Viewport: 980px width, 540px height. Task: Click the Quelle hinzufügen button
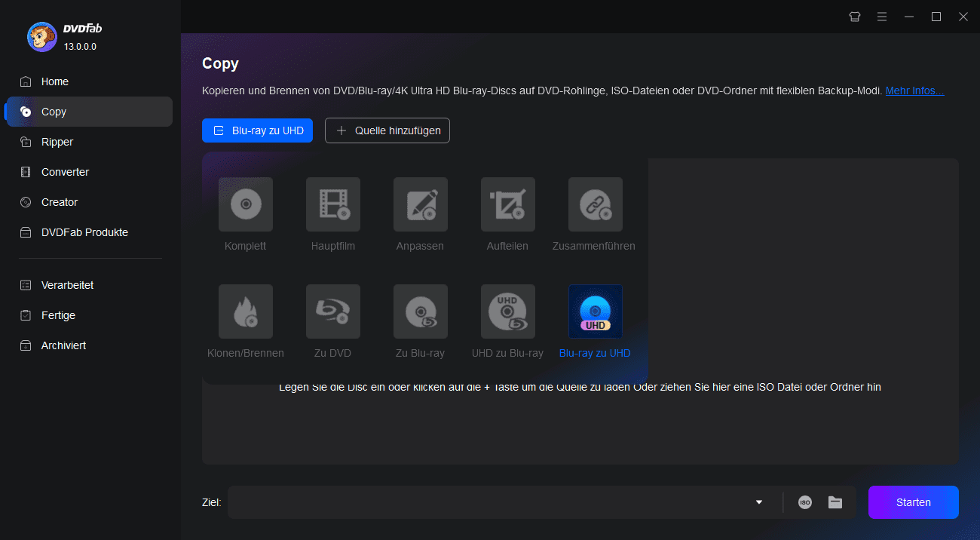click(387, 130)
